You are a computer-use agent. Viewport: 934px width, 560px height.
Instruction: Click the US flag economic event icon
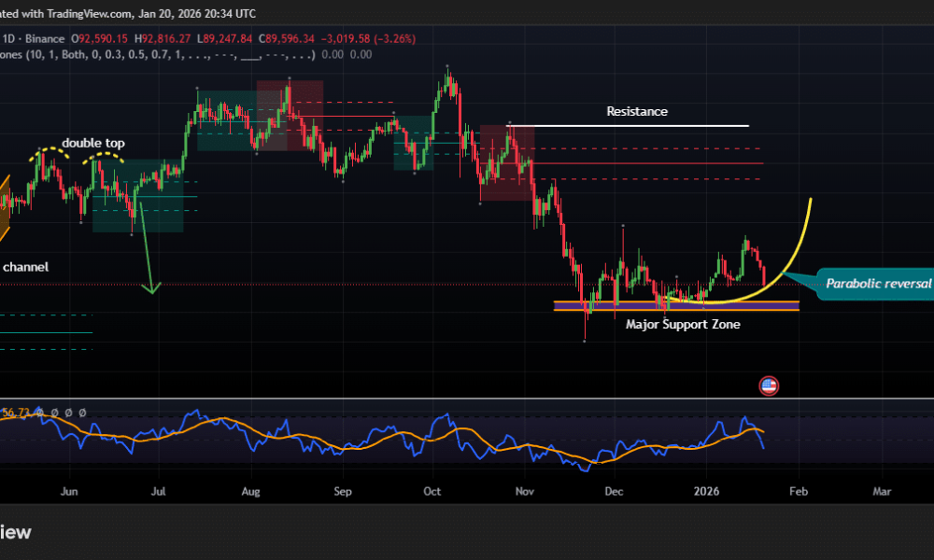[770, 385]
